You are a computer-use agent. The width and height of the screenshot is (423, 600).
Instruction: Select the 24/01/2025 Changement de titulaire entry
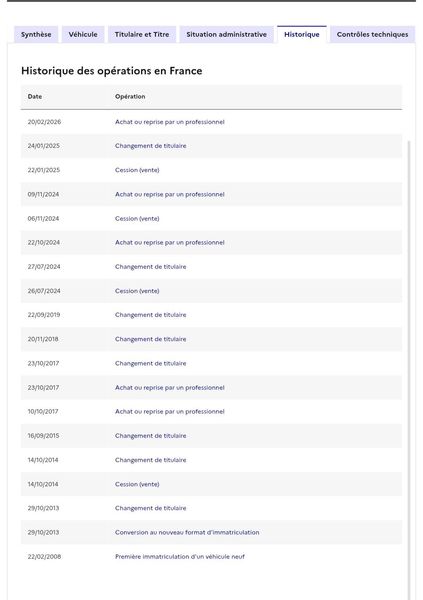(211, 146)
